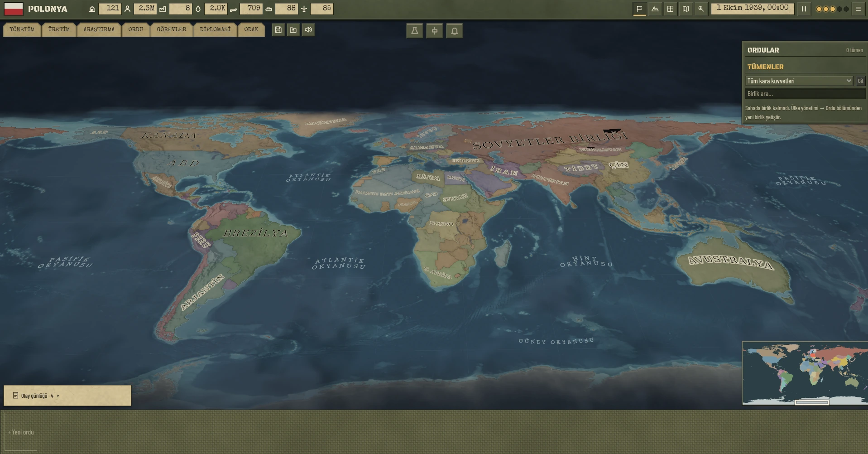Click the factory icon beside value 8
This screenshot has width=868, height=454.
pyautogui.click(x=163, y=9)
